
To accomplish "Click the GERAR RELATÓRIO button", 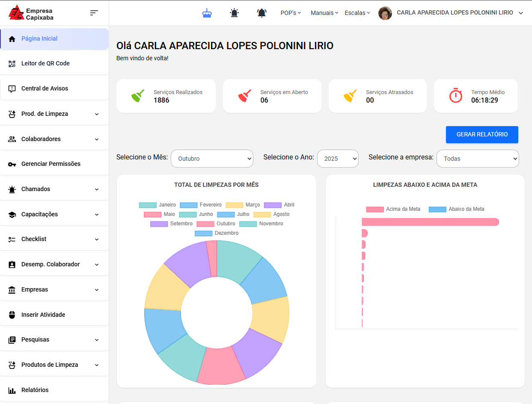I will click(x=482, y=134).
